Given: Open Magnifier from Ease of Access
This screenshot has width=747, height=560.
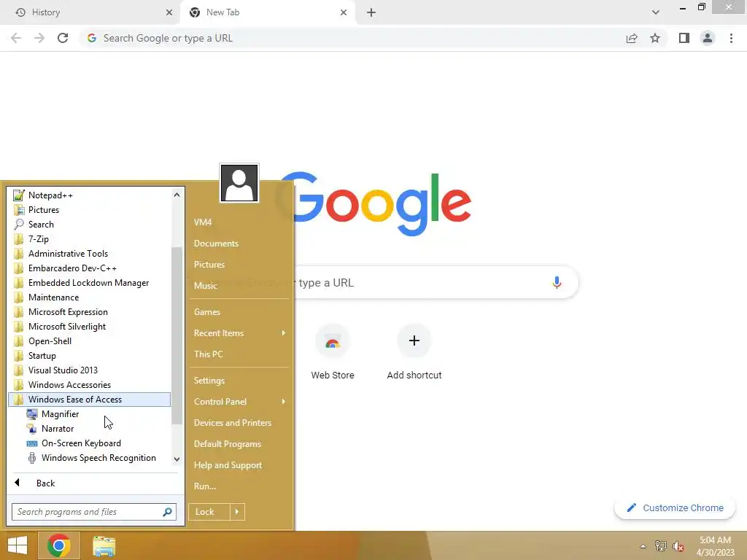Looking at the screenshot, I should [60, 414].
